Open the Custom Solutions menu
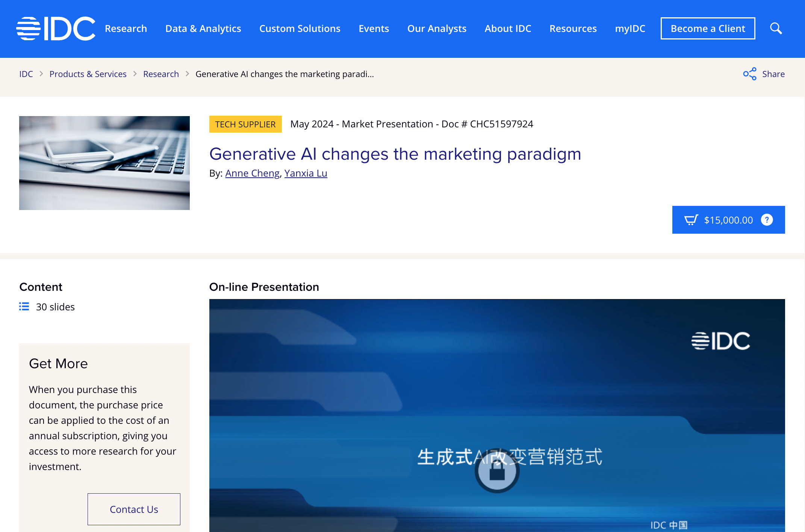Image resolution: width=805 pixels, height=532 pixels. [300, 29]
